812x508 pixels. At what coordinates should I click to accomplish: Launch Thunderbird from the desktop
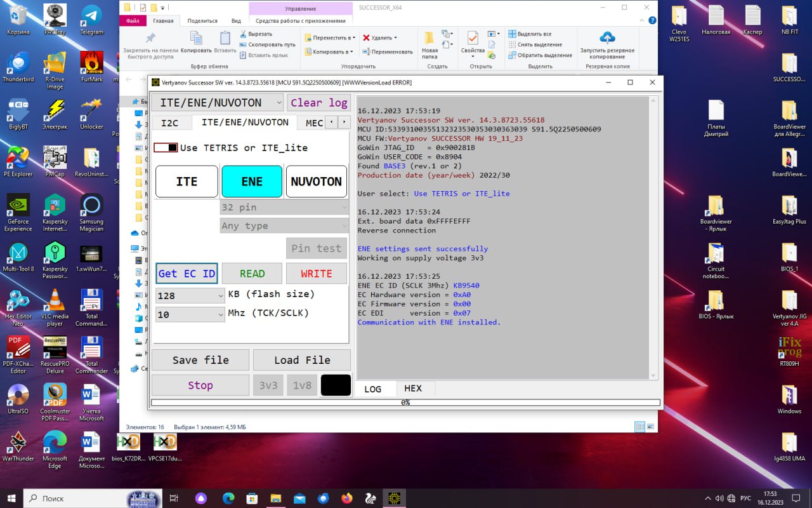point(18,67)
